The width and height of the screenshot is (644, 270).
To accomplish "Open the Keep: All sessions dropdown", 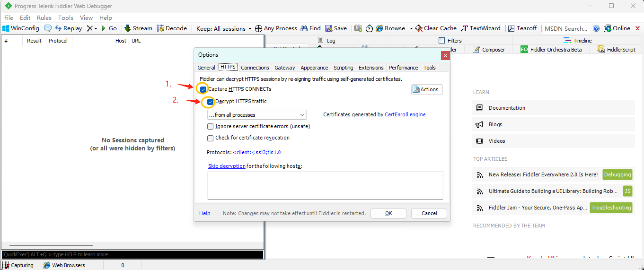I will [x=224, y=28].
